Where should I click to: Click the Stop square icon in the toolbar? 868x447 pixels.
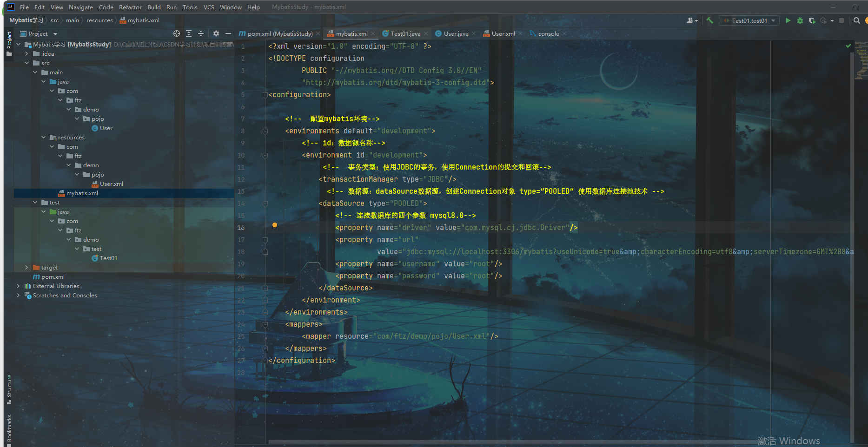[841, 20]
